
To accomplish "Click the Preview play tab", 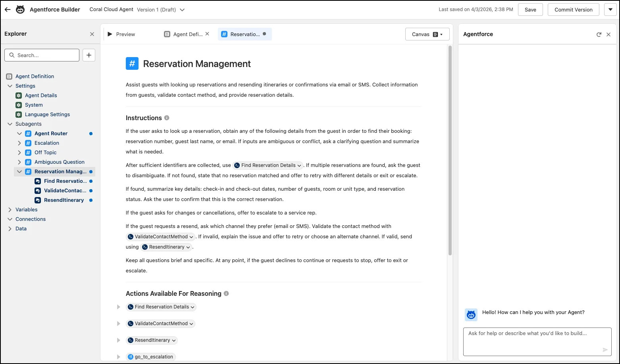I will click(x=121, y=34).
